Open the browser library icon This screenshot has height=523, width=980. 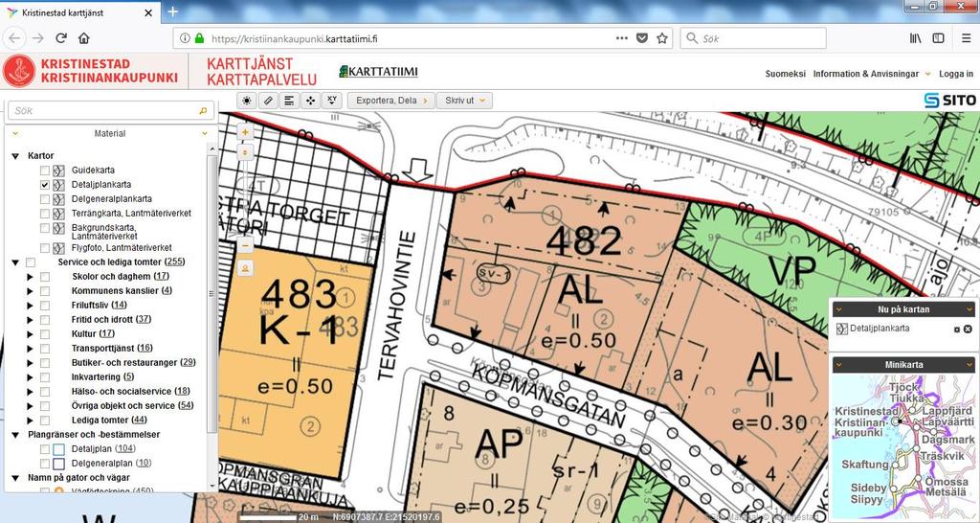click(x=916, y=38)
